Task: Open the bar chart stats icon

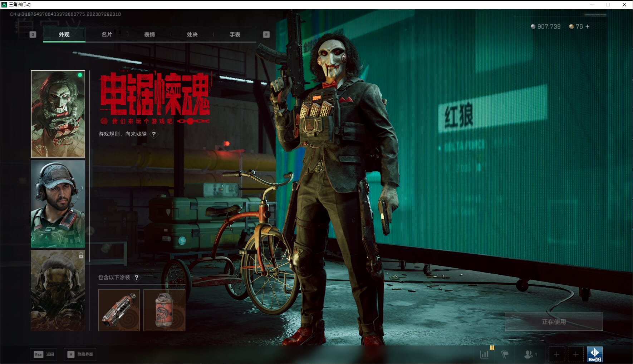Action: coord(484,354)
